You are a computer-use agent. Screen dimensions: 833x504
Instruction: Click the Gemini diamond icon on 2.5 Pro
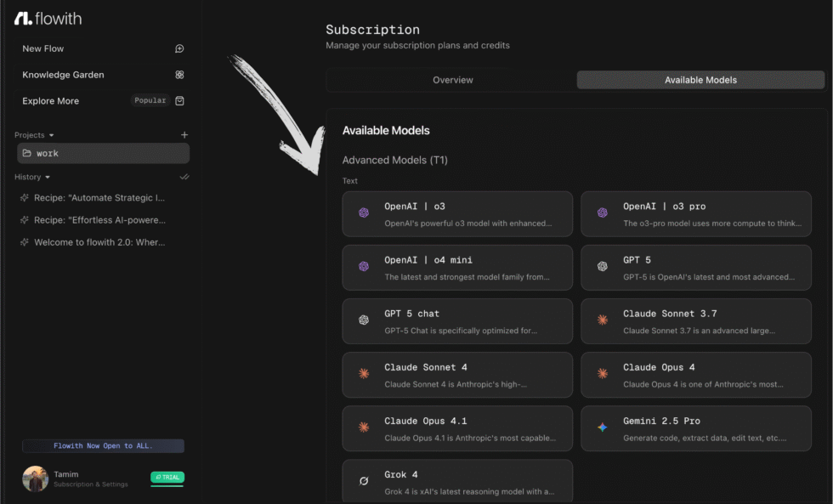pos(603,428)
